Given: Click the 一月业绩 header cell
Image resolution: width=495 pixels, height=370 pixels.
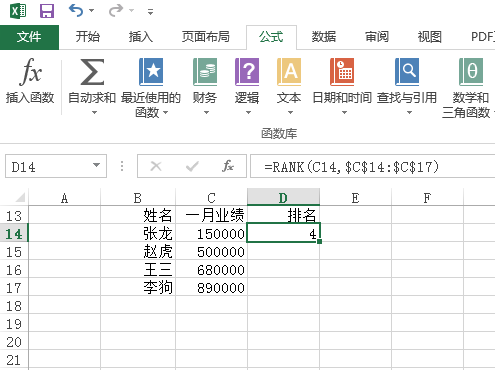Looking at the screenshot, I should click(x=211, y=215).
